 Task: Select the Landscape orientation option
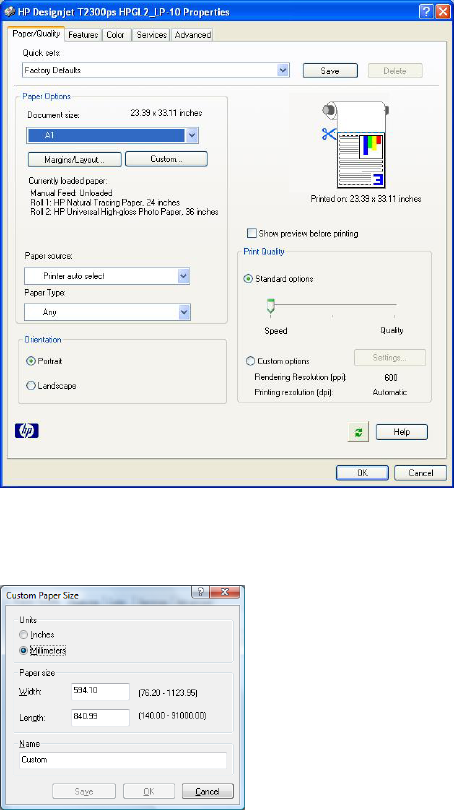(30, 385)
